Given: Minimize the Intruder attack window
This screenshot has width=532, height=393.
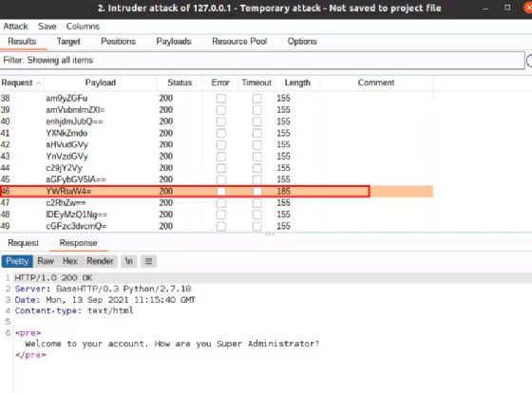Looking at the screenshot, I should tap(485, 9).
